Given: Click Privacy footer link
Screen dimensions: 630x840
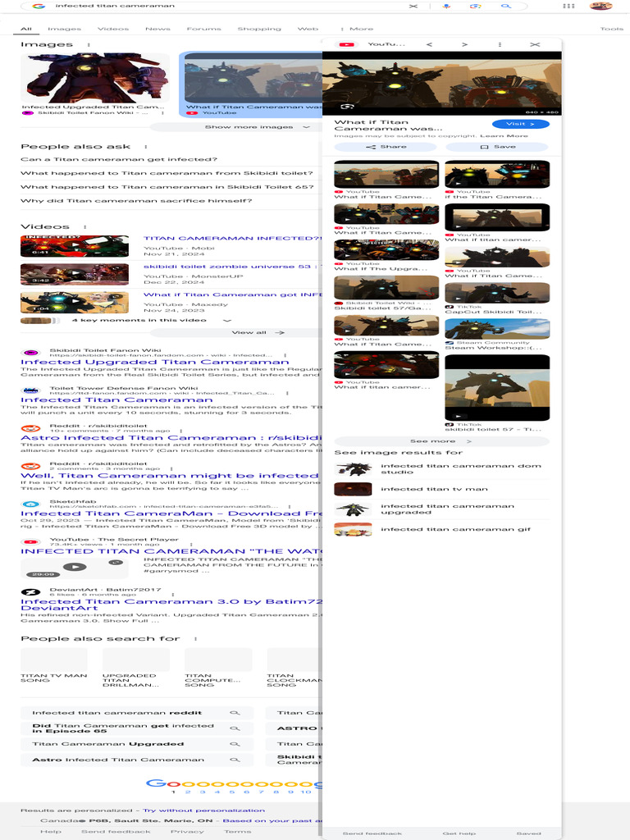Looking at the screenshot, I should (187, 832).
